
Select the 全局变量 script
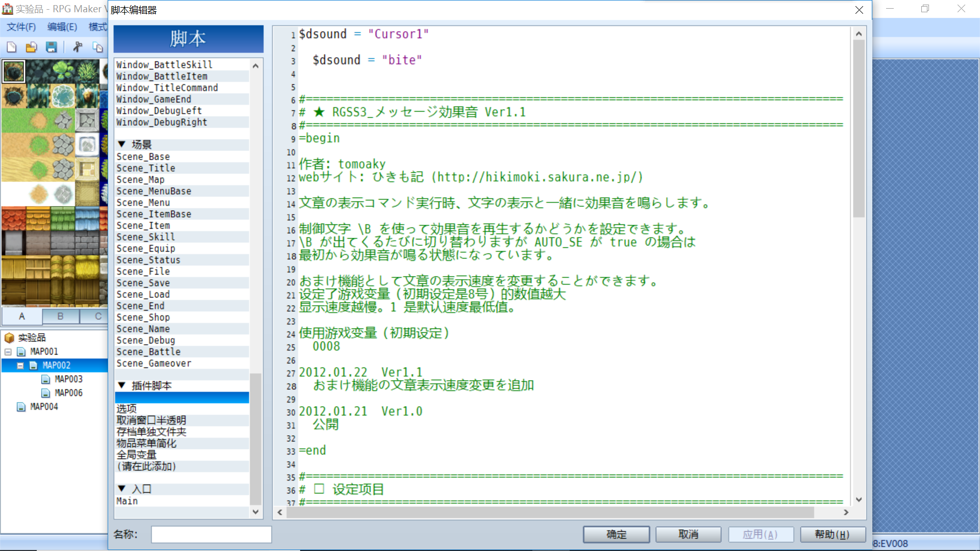click(x=182, y=455)
